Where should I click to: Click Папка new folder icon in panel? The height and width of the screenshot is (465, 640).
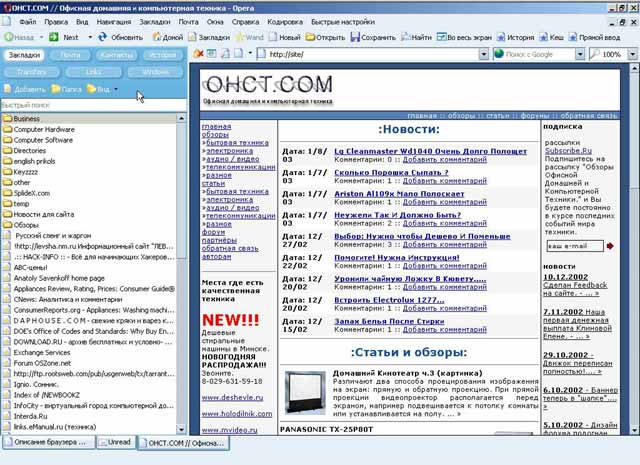(56, 89)
